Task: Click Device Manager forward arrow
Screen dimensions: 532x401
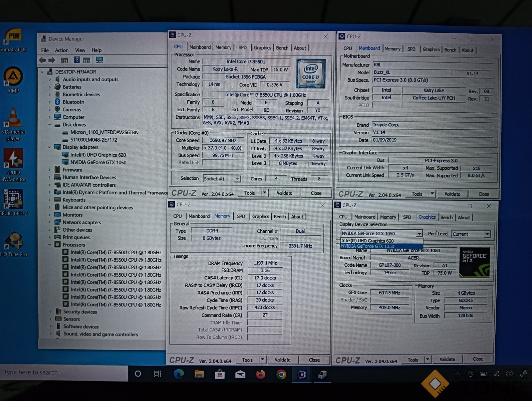Action: (x=52, y=60)
